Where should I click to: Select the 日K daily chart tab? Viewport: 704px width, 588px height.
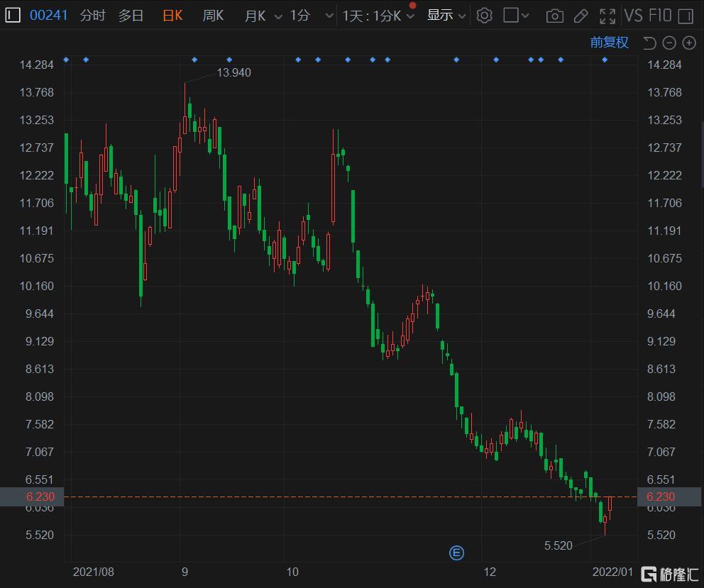172,15
